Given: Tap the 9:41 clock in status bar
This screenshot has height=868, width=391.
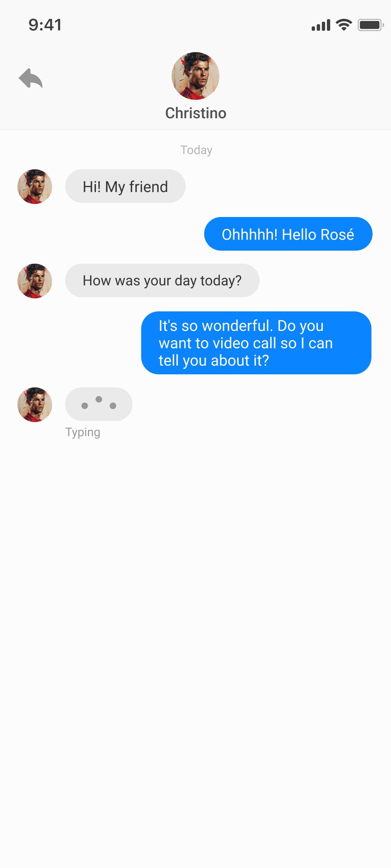Looking at the screenshot, I should (x=45, y=25).
